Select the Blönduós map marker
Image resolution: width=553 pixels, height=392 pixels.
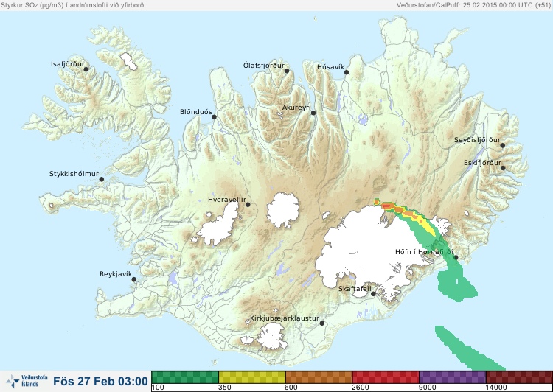tap(214, 116)
